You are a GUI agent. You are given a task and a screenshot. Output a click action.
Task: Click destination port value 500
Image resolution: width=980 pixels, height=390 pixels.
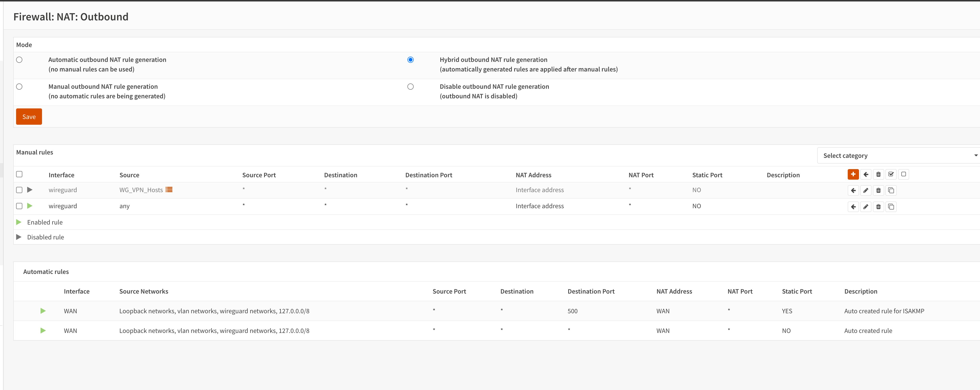click(x=572, y=311)
